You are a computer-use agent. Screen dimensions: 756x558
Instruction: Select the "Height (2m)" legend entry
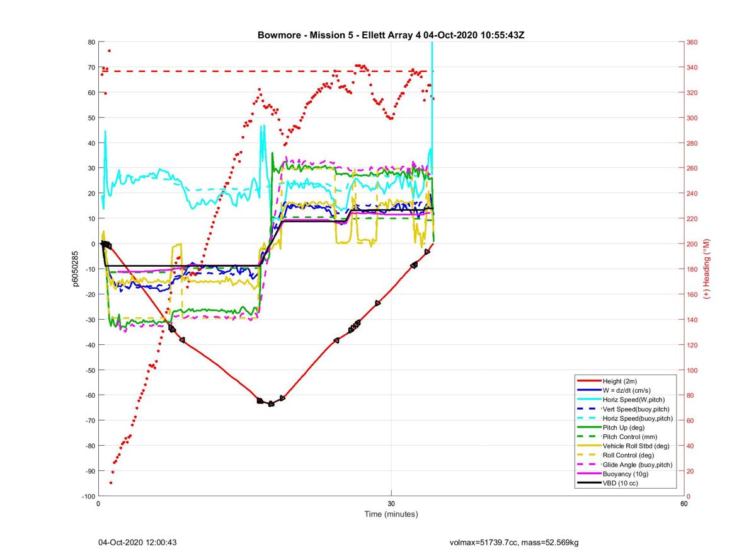[621, 381]
